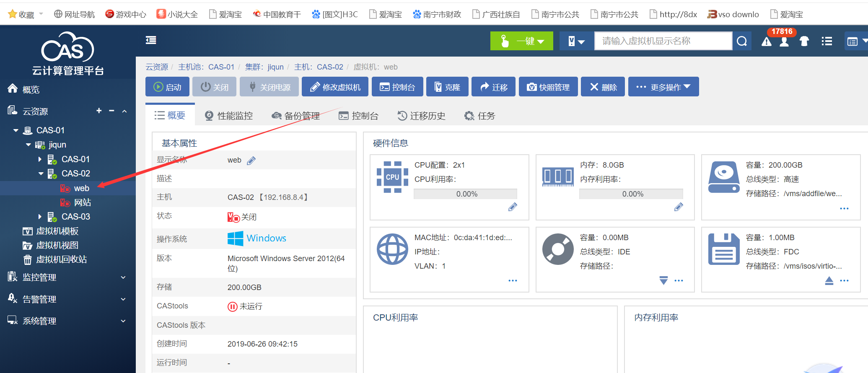Viewport: 868px width, 373px height.
Task: Edit the display name pencil icon
Action: [x=251, y=161]
